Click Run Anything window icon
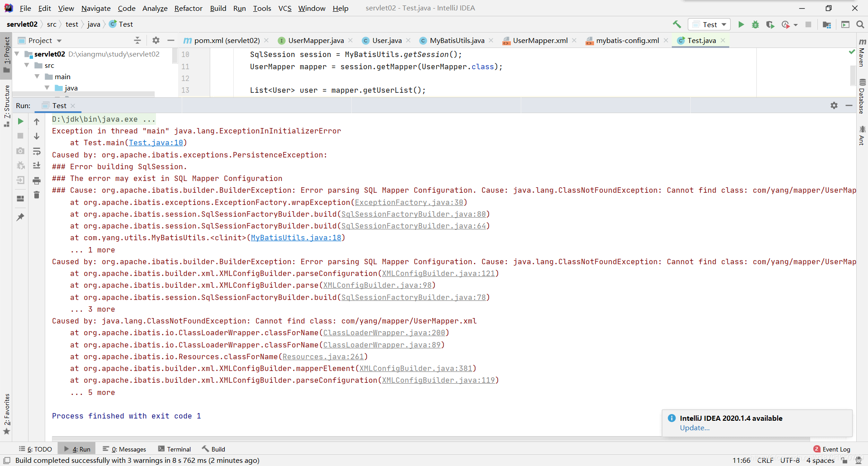Image resolution: width=868 pixels, height=466 pixels. coord(845,24)
